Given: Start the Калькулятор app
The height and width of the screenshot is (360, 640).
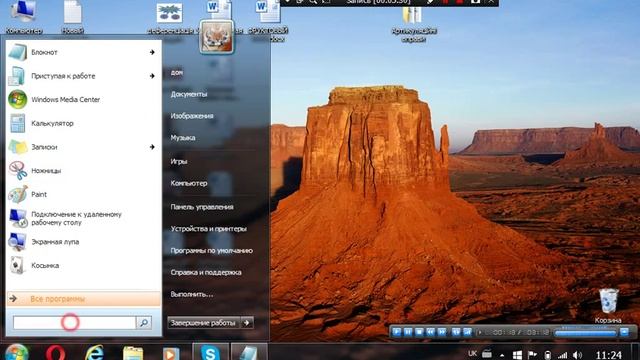Looking at the screenshot, I should [84, 123].
